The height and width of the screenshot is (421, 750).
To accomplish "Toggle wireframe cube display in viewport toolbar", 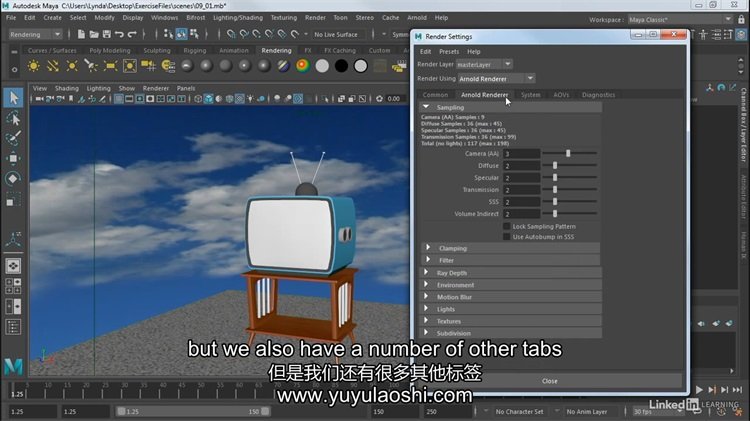I will pyautogui.click(x=198, y=99).
